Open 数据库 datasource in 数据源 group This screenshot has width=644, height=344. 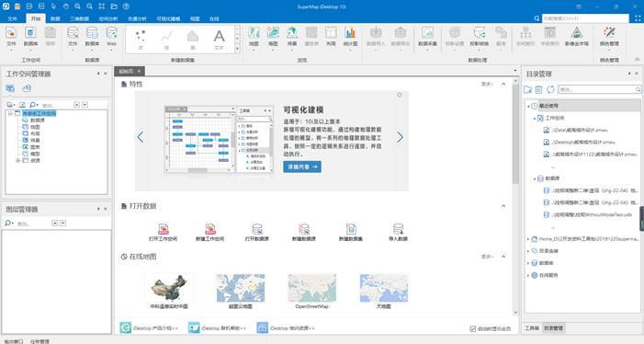pyautogui.click(x=92, y=36)
